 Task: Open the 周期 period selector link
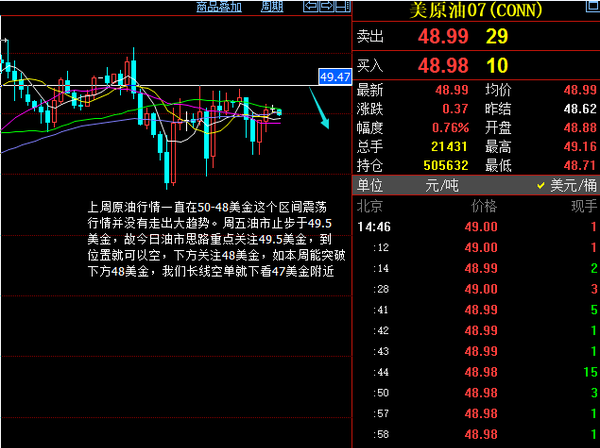coord(272,7)
